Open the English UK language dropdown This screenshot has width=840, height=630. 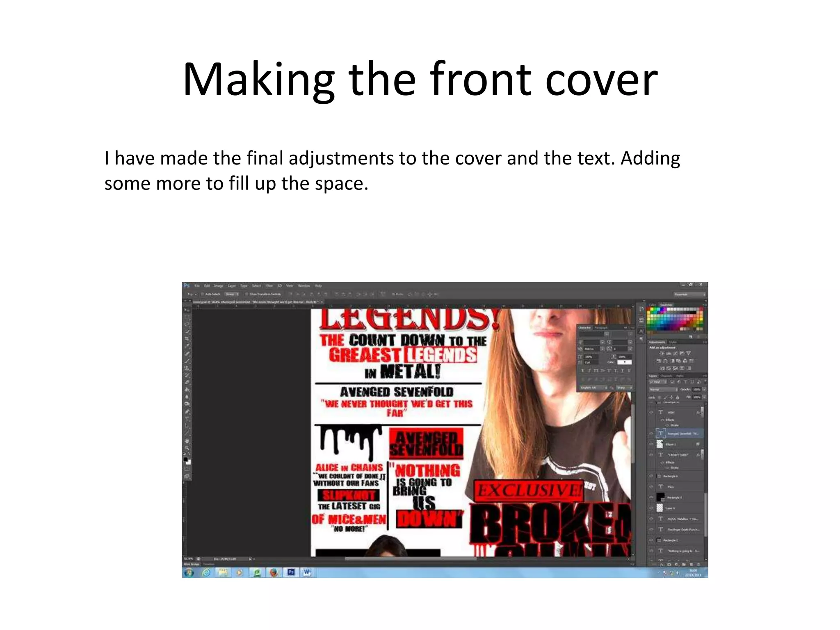coord(593,388)
